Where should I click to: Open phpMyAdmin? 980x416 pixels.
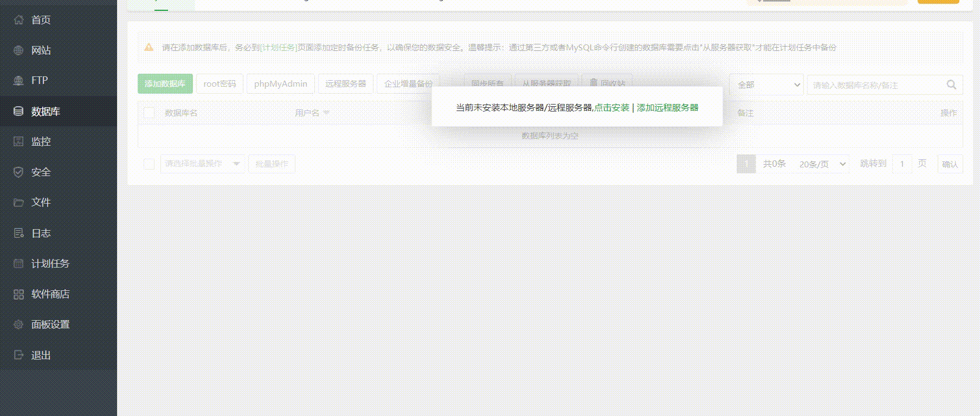(281, 84)
